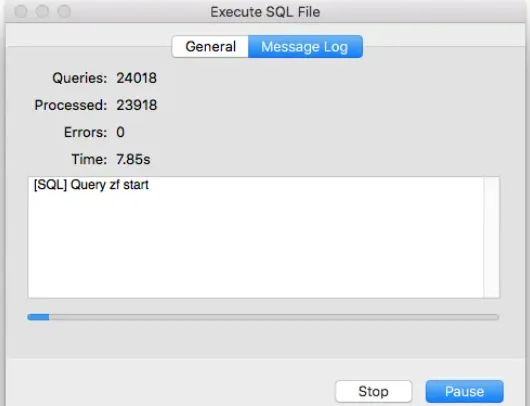Click the blue filled part of progress bar
Image resolution: width=530 pixels, height=406 pixels.
38,317
